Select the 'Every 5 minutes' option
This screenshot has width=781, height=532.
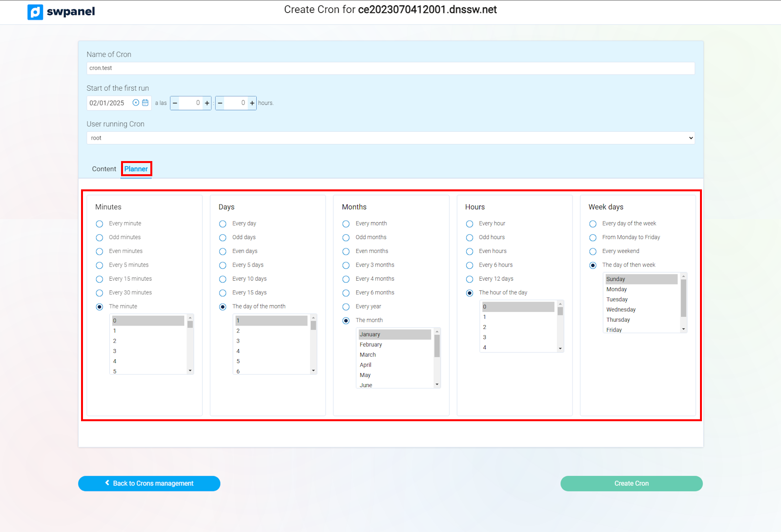pyautogui.click(x=100, y=266)
